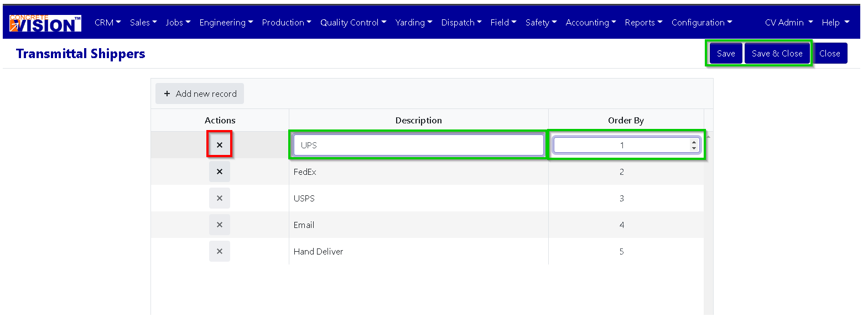Click the Hand Deliver description cell
The height and width of the screenshot is (332, 868).
tap(419, 251)
